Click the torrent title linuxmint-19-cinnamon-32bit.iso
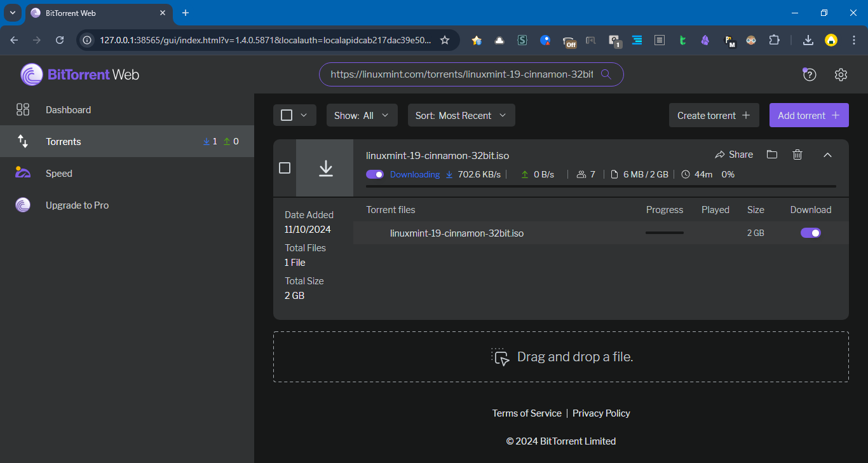Screen dimensions: 868x463 (x=437, y=155)
